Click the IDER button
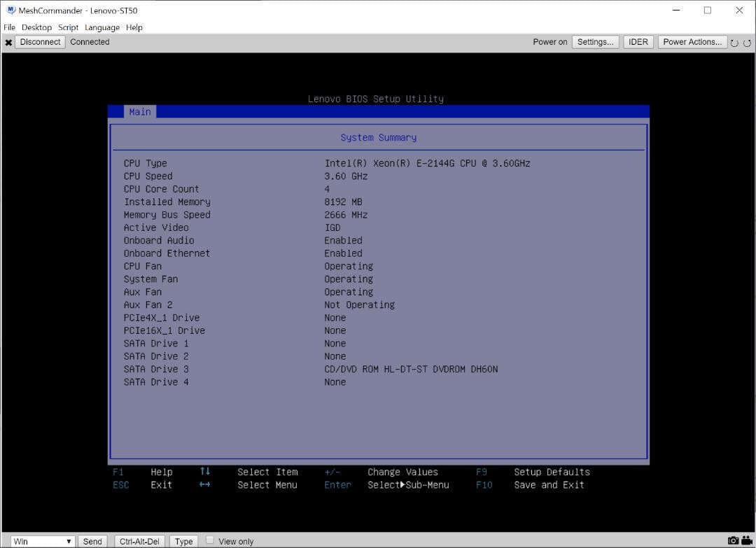Image resolution: width=756 pixels, height=548 pixels. (638, 42)
